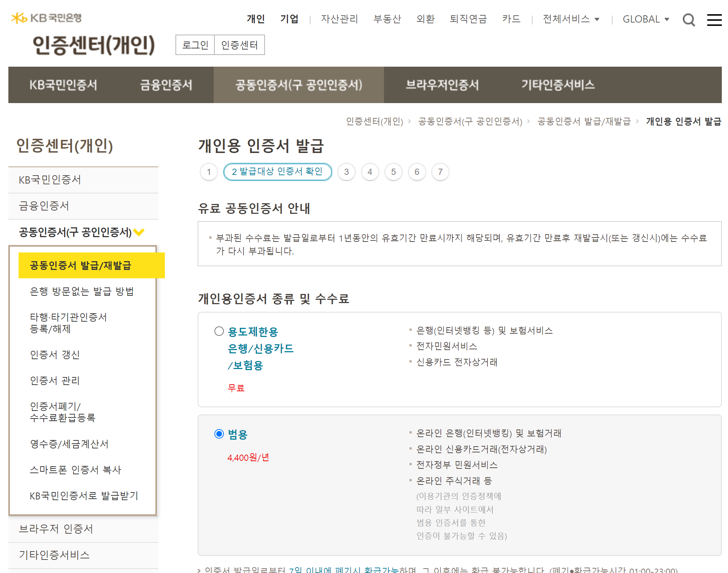
Task: Select the 범용 certificate radio button
Action: click(219, 434)
